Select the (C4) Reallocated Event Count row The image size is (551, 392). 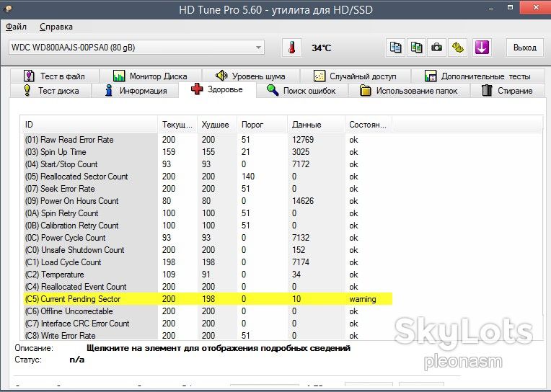coord(208,287)
